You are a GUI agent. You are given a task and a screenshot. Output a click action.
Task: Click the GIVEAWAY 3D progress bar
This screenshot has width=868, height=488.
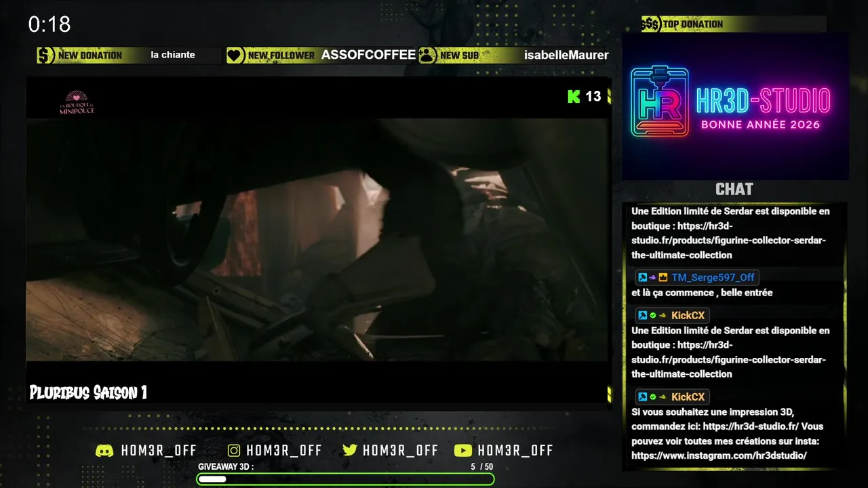point(345,479)
